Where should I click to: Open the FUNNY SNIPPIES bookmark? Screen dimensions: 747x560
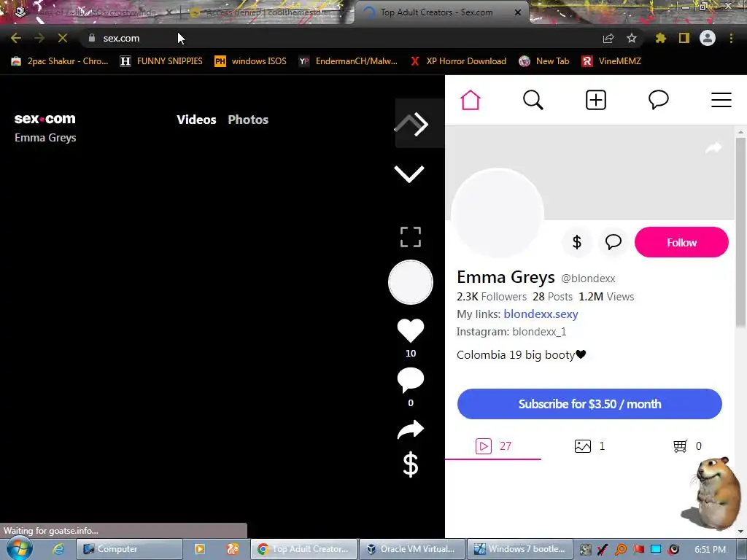[161, 61]
